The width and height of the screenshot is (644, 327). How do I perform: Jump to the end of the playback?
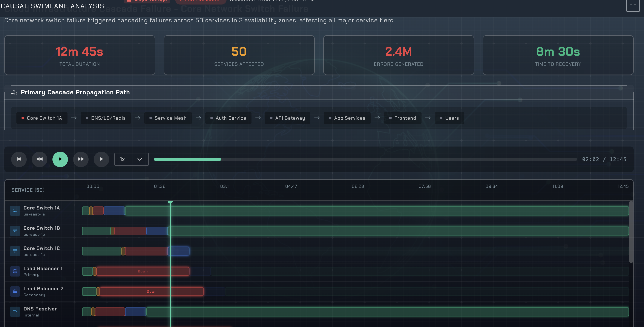pyautogui.click(x=101, y=159)
